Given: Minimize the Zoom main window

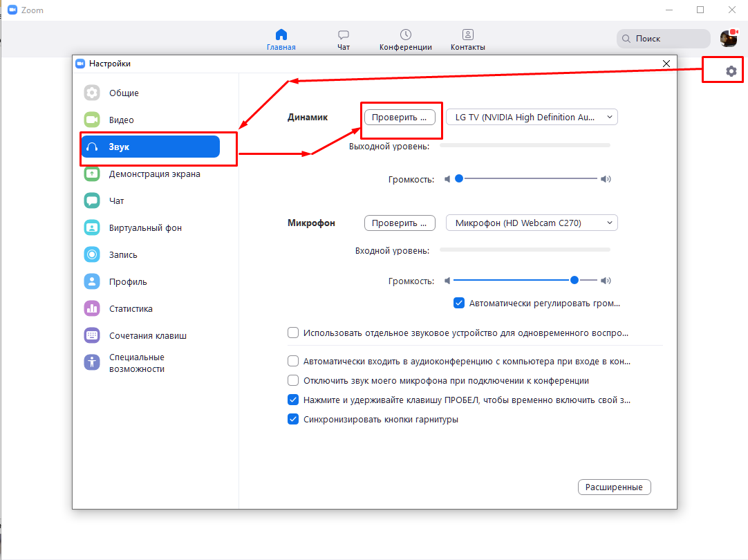Looking at the screenshot, I should (669, 10).
